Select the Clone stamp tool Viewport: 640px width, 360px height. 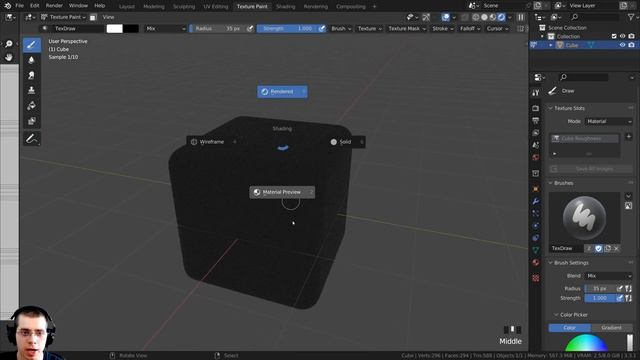coord(31,90)
